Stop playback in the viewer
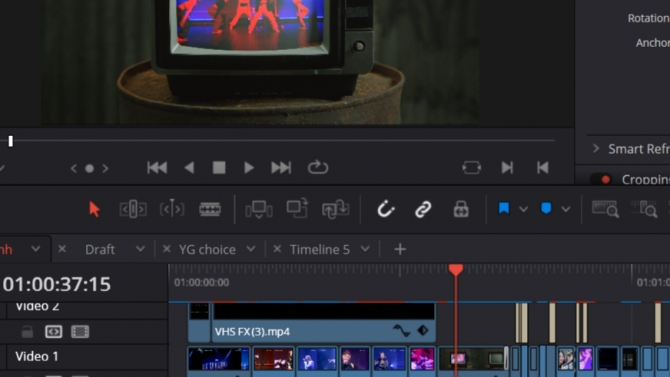Screen dimensions: 670x377 [219, 168]
